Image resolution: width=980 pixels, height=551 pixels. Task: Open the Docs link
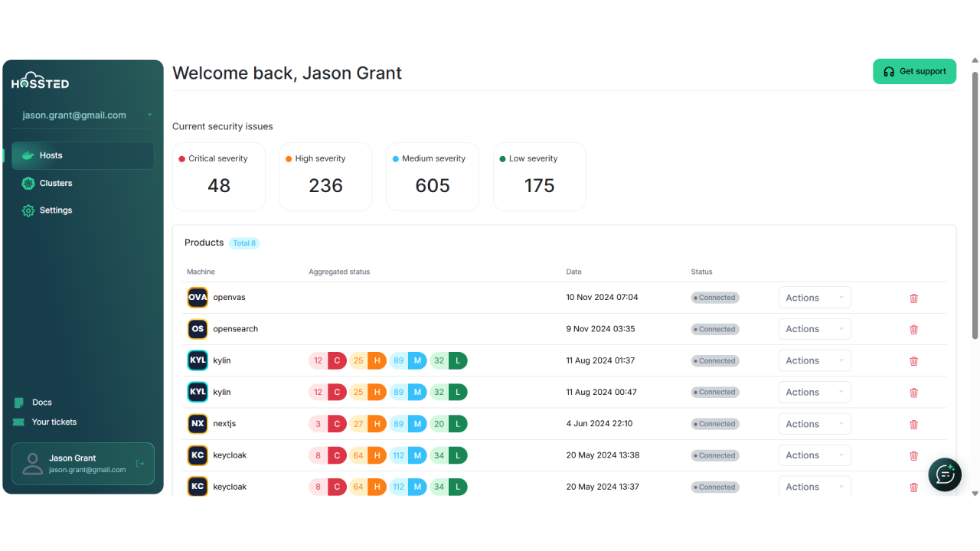41,403
